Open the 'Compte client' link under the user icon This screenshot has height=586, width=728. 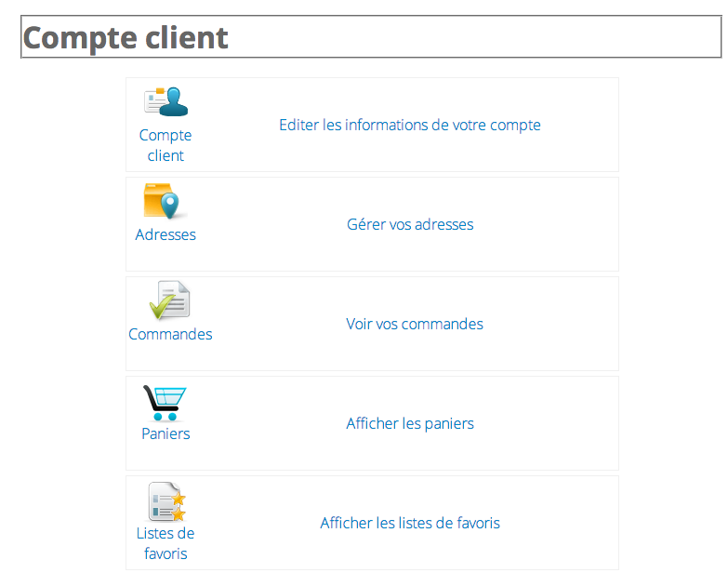tap(165, 145)
